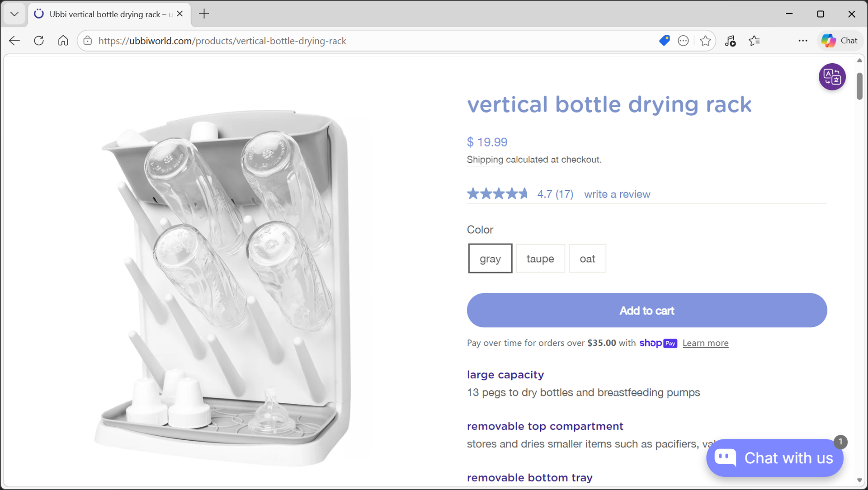Pick the oat color option
The width and height of the screenshot is (868, 490).
point(587,259)
